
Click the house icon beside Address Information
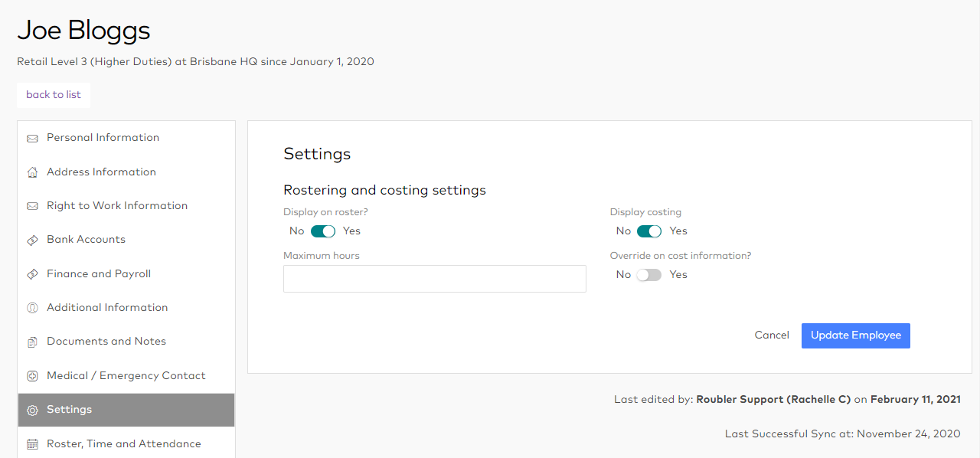(x=32, y=172)
